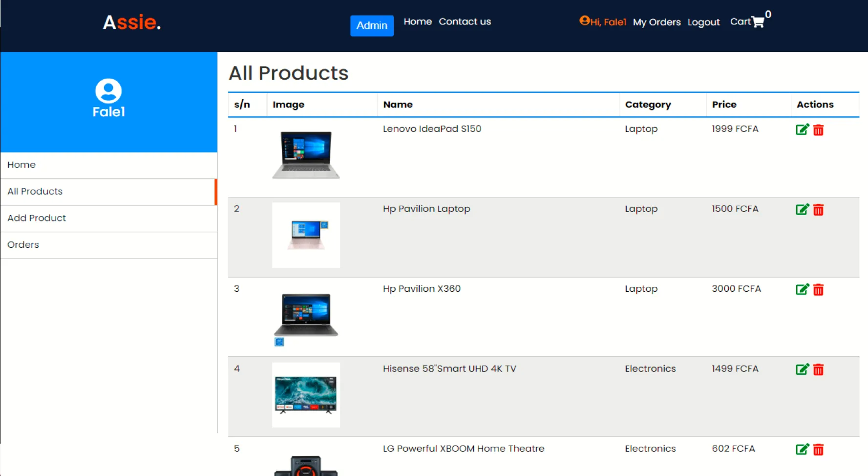Click the Hi, Fale1 greeting

(x=608, y=22)
